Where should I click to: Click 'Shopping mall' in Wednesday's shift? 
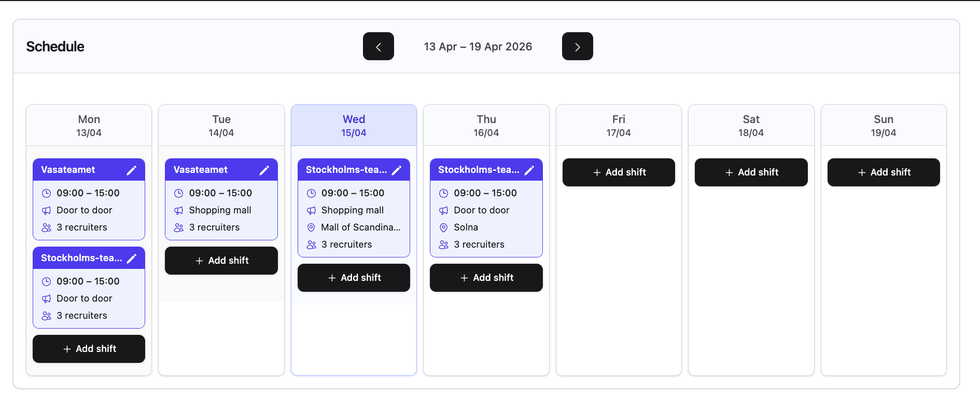pyautogui.click(x=353, y=210)
